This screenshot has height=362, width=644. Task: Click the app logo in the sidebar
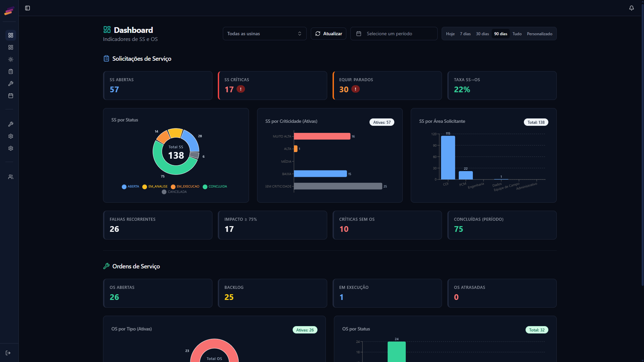9,11
